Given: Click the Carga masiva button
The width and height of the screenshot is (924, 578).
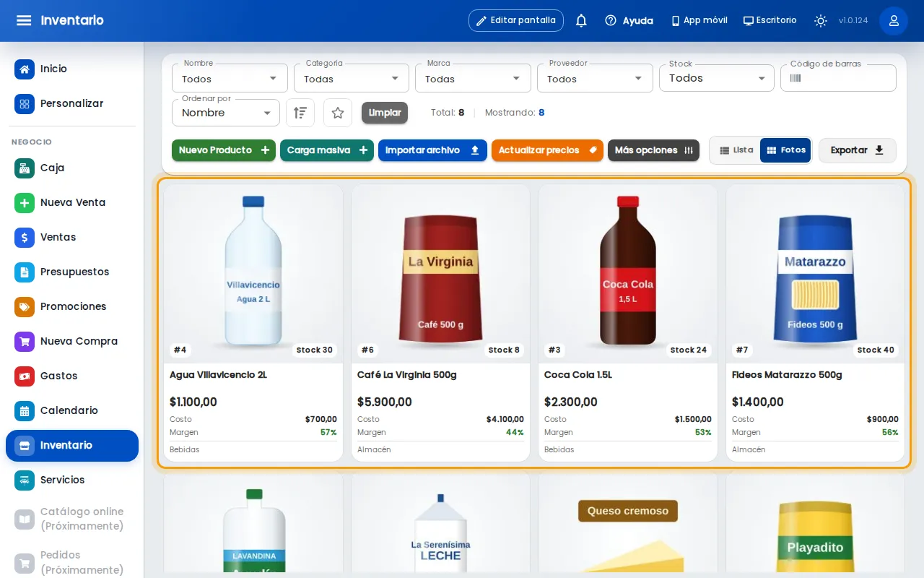Looking at the screenshot, I should tap(327, 150).
